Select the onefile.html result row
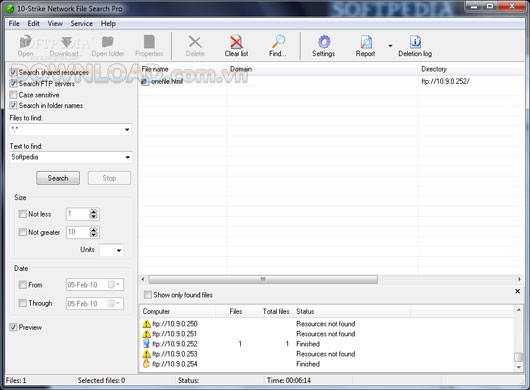The image size is (530, 390). (332, 81)
